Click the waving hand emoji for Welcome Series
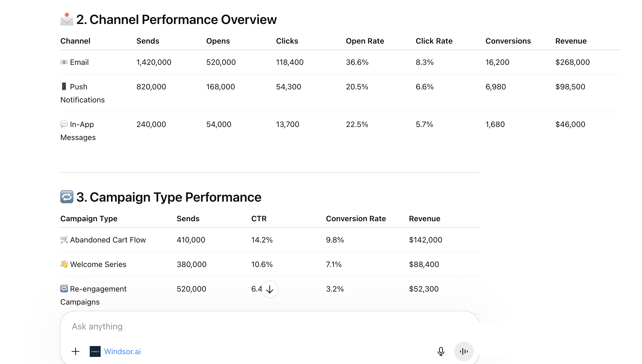The height and width of the screenshot is (364, 642). click(64, 264)
